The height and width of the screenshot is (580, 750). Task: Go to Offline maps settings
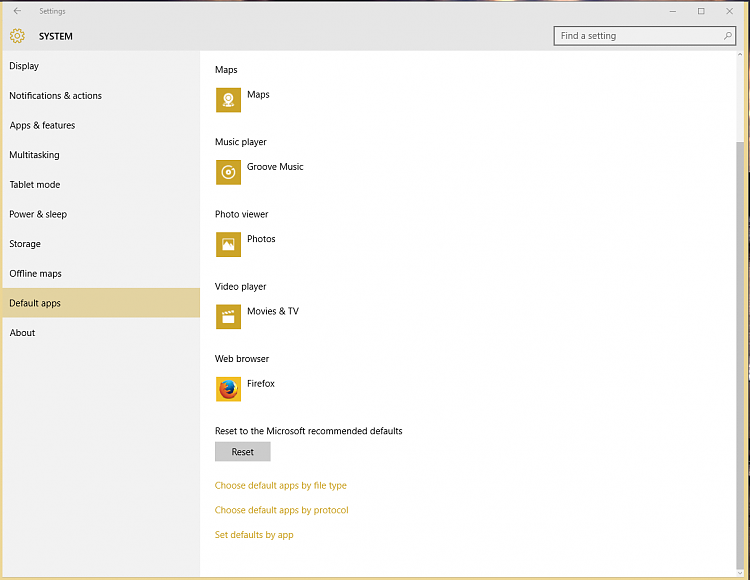[101, 274]
